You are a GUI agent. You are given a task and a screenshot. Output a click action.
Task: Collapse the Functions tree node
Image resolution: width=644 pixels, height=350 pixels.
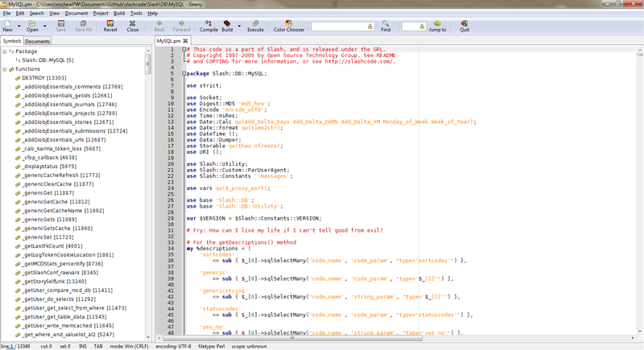click(6, 69)
